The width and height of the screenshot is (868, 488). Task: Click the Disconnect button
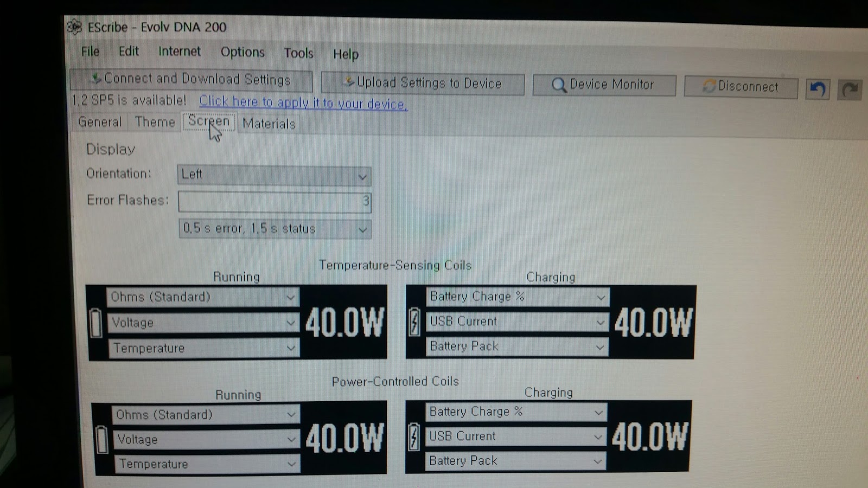[741, 87]
